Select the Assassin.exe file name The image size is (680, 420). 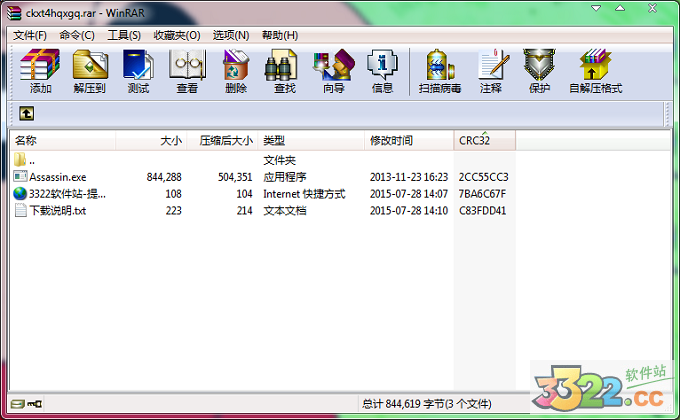pos(58,177)
